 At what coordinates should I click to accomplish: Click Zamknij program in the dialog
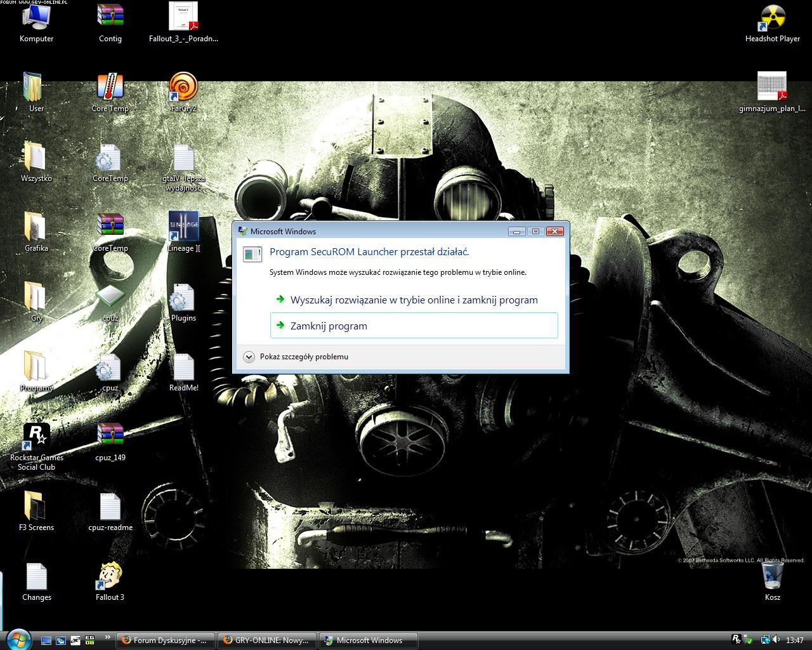click(414, 326)
